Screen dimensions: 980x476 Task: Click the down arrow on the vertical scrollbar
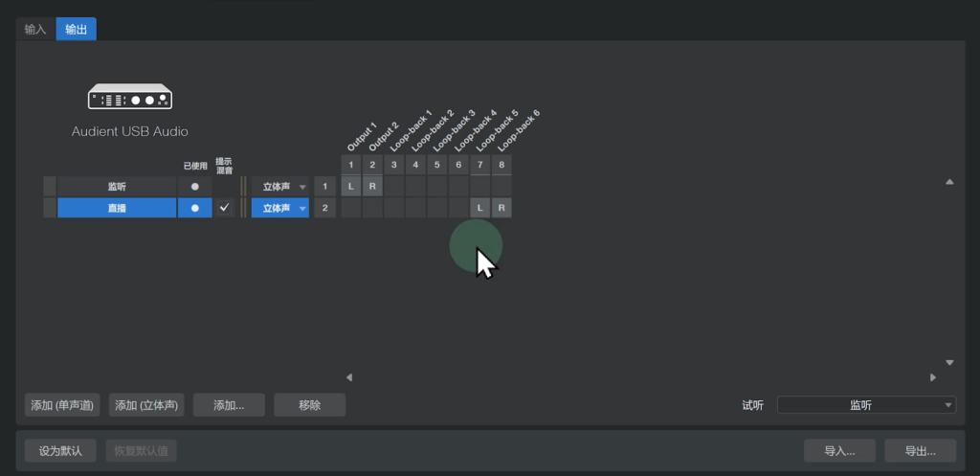[x=949, y=362]
